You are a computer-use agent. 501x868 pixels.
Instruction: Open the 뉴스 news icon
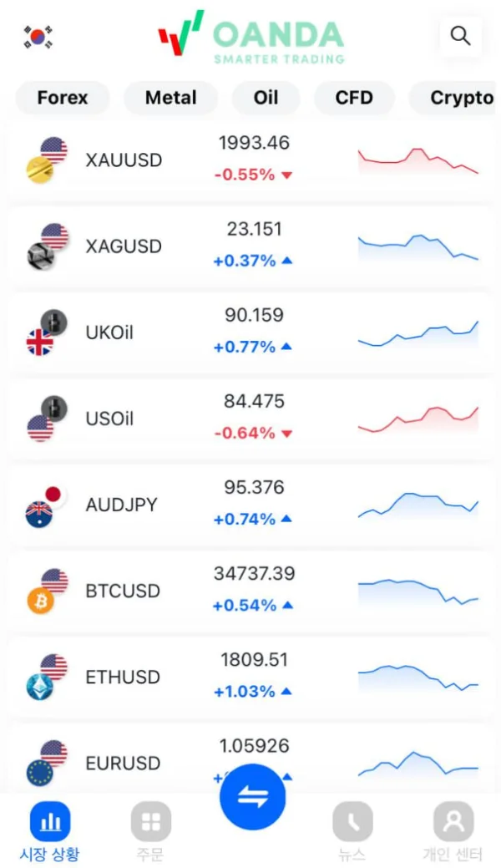352,822
